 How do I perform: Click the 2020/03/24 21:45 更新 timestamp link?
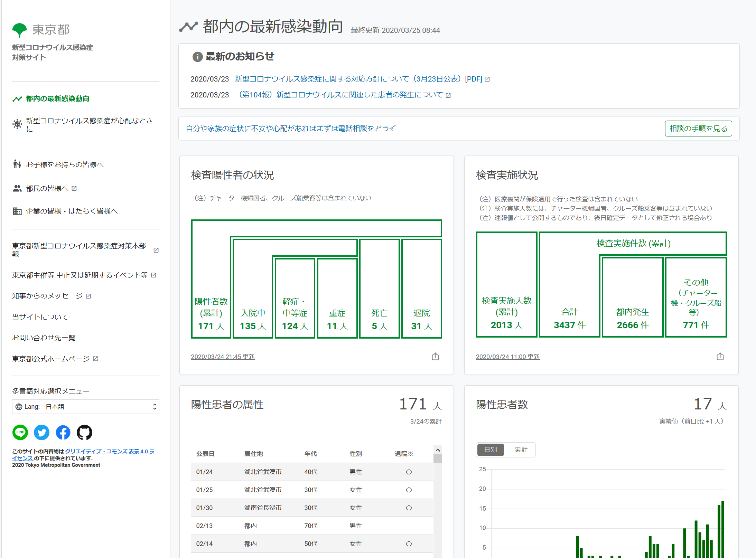[x=223, y=357]
